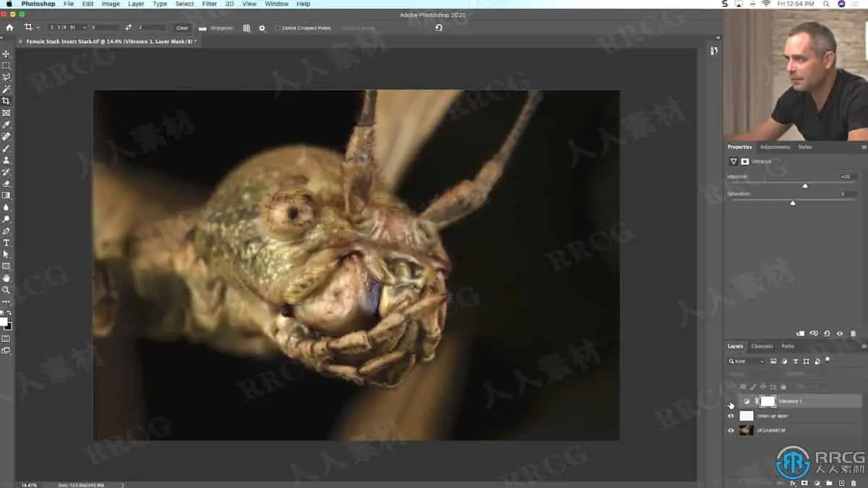This screenshot has height=488, width=868.
Task: Click the reset crop arrow icon
Action: coord(438,27)
